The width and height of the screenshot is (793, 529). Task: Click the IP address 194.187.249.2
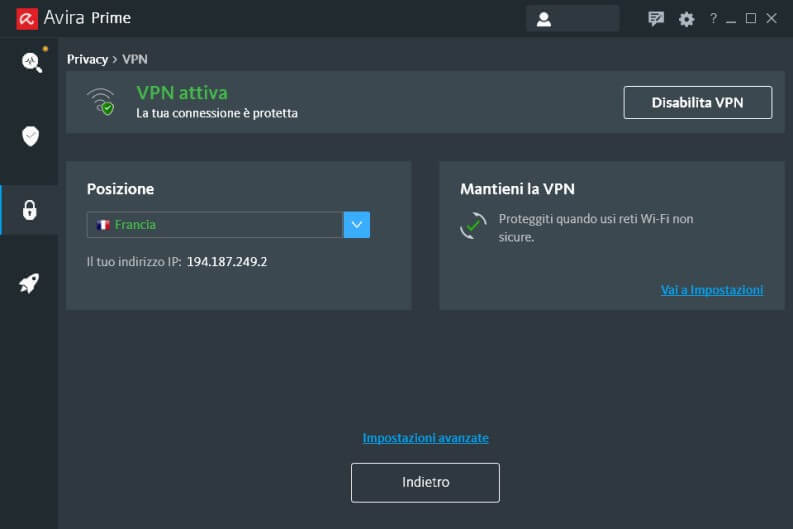coord(227,262)
